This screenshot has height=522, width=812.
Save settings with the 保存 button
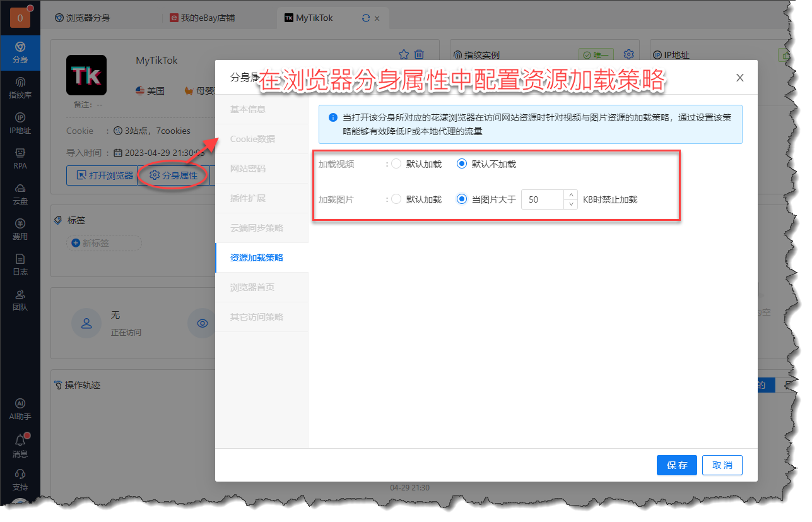[x=677, y=465]
